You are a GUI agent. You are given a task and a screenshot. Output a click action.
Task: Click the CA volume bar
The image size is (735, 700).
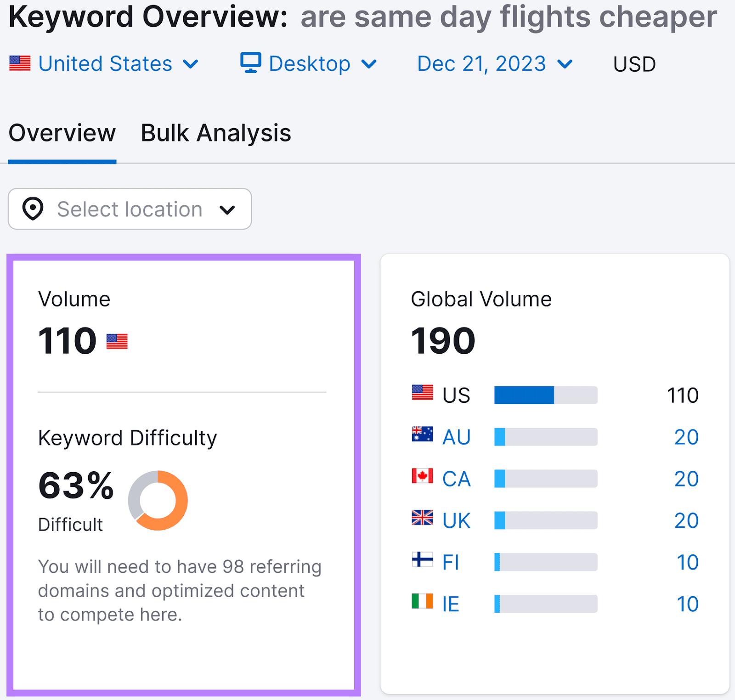pos(546,479)
